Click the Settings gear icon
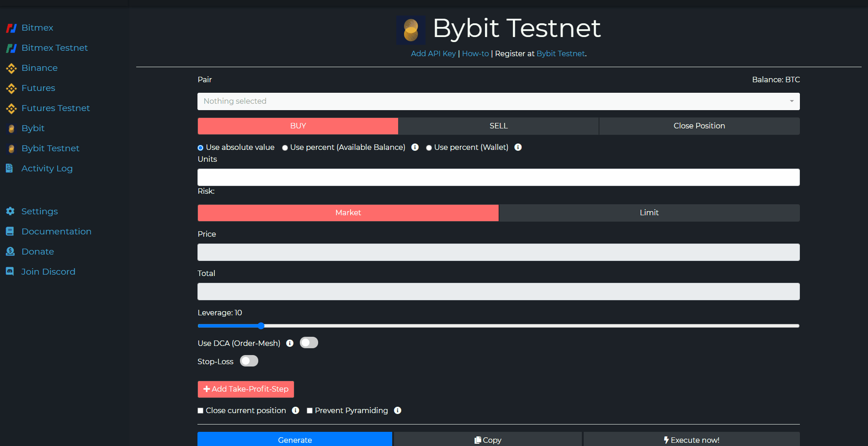 [x=10, y=211]
